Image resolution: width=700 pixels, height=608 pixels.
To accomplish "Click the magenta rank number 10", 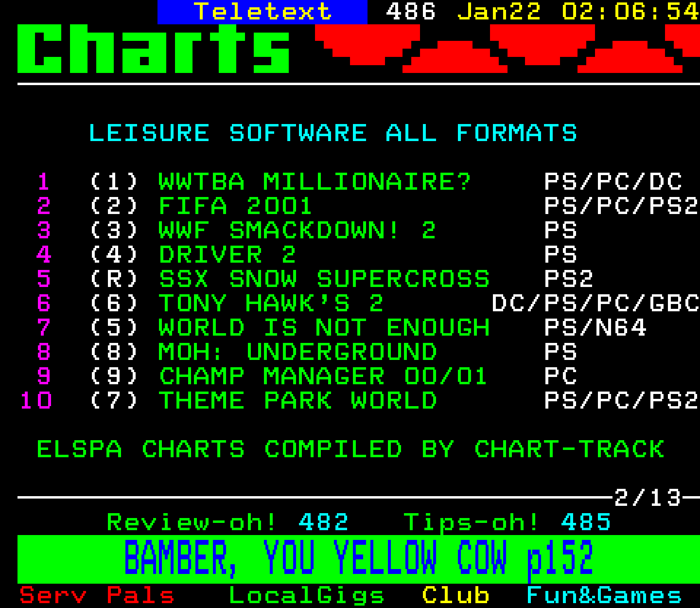I will pyautogui.click(x=36, y=400).
